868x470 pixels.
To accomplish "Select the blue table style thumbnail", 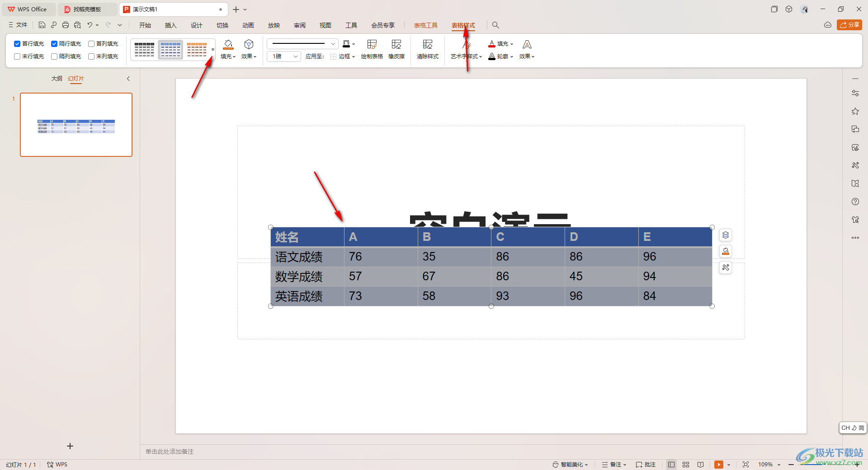I will (x=170, y=50).
